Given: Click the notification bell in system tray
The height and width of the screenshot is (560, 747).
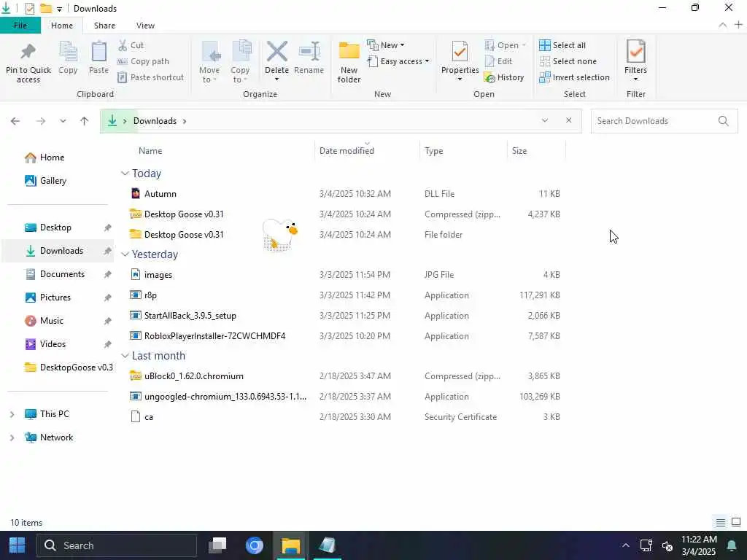Looking at the screenshot, I should coord(731,545).
